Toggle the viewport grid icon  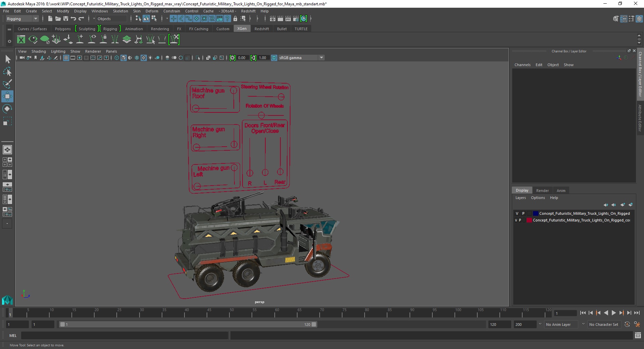point(66,58)
